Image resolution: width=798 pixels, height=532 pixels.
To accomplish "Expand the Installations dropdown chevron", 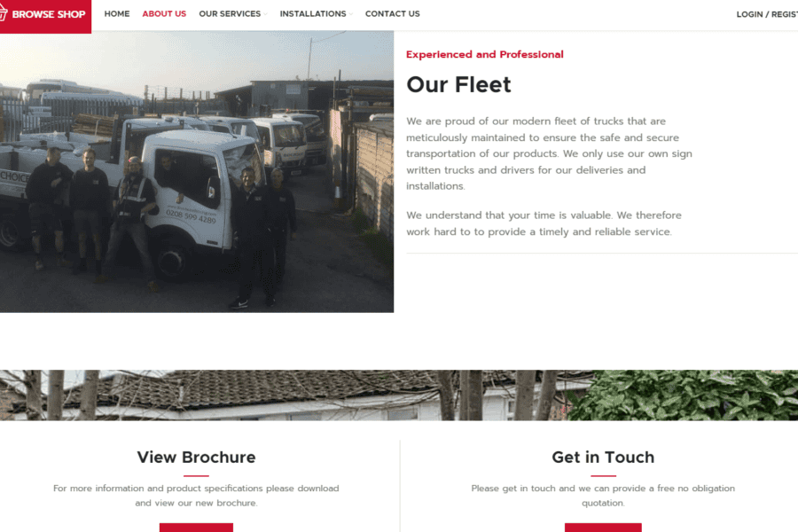I will [350, 14].
